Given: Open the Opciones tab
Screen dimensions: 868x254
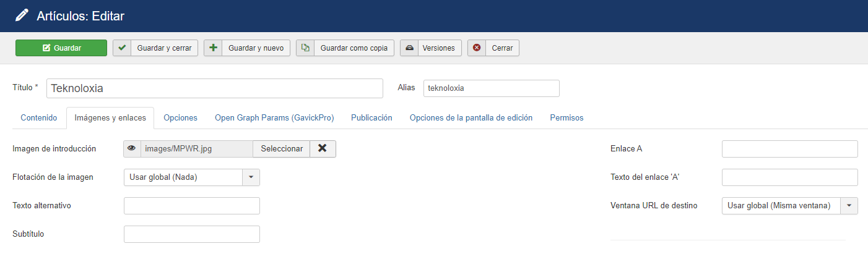Looking at the screenshot, I should pos(180,117).
